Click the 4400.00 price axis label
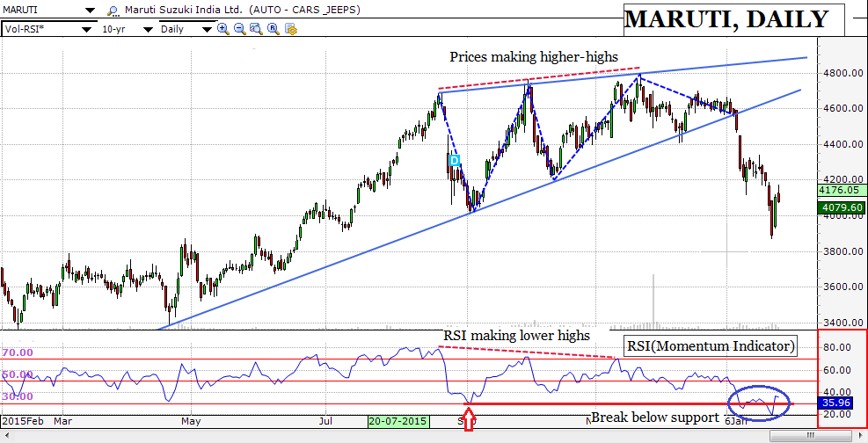868x443 pixels. 842,144
